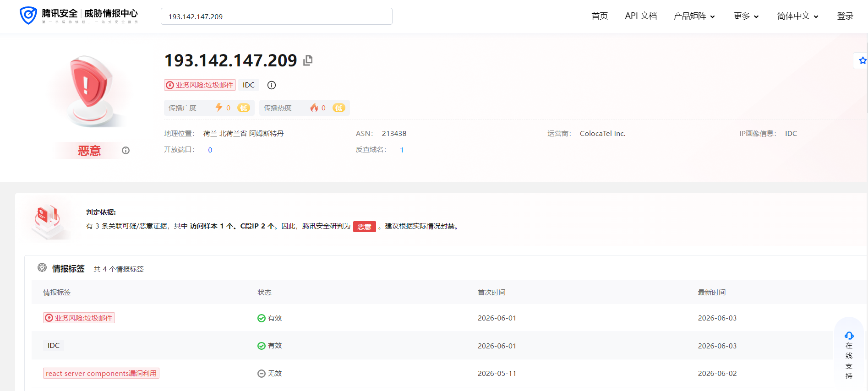This screenshot has height=391, width=868.
Task: Click the 共 4 个情报标签 count text
Action: (119, 269)
